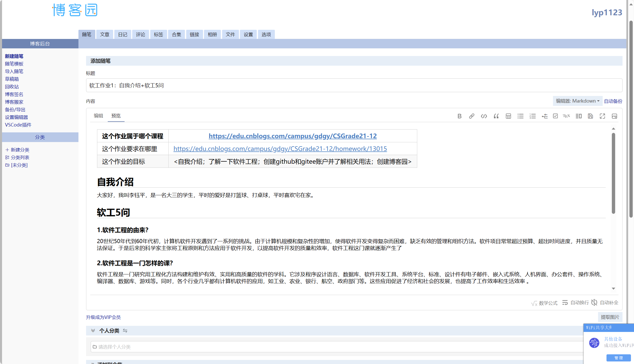Enter fullscreen editing mode
Screen dimensions: 634x364
(x=602, y=116)
